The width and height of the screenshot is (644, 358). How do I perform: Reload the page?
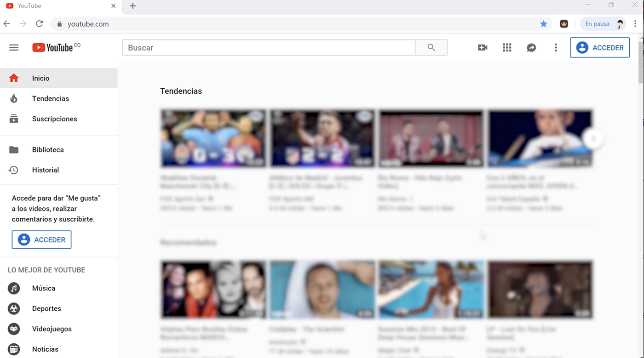[x=40, y=23]
